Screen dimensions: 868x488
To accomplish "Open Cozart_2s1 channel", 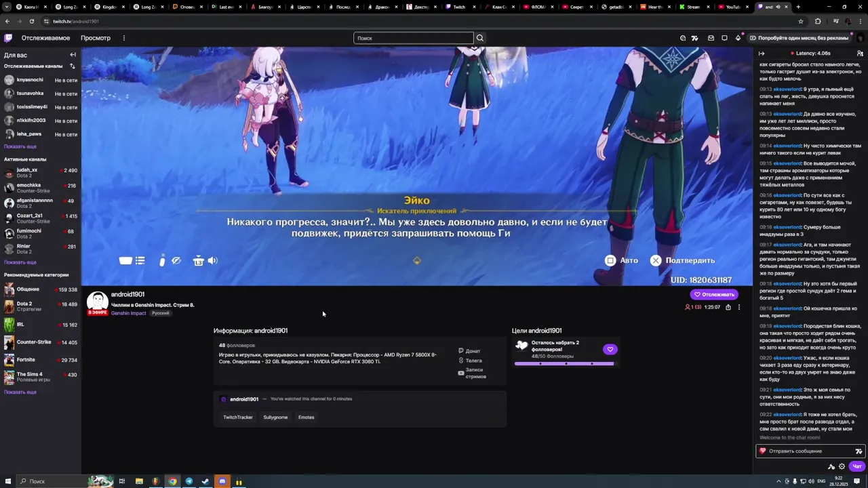I will [41, 218].
